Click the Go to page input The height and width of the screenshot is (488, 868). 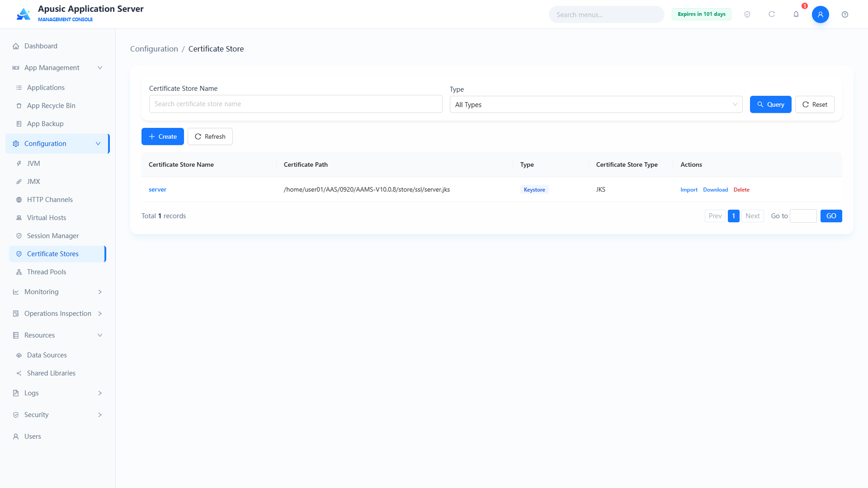tap(803, 216)
